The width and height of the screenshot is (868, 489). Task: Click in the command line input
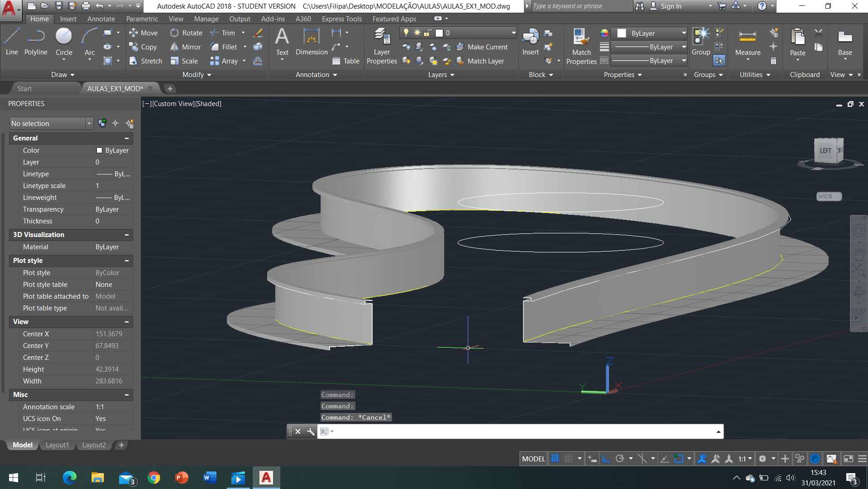pos(521,431)
